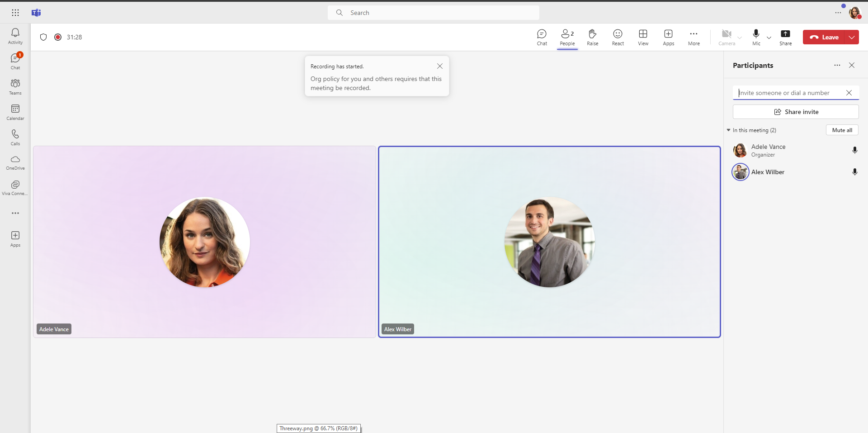The image size is (868, 433).
Task: Open Participants pane more options
Action: point(837,65)
